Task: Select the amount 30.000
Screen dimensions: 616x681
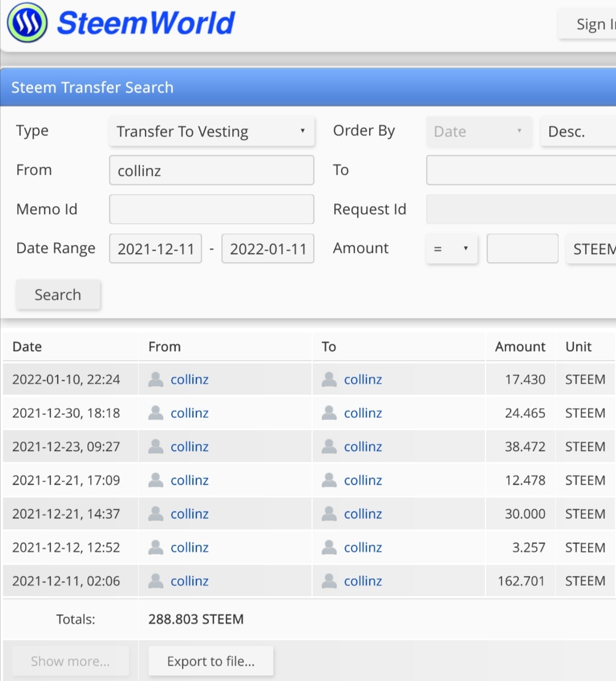Action: click(525, 514)
